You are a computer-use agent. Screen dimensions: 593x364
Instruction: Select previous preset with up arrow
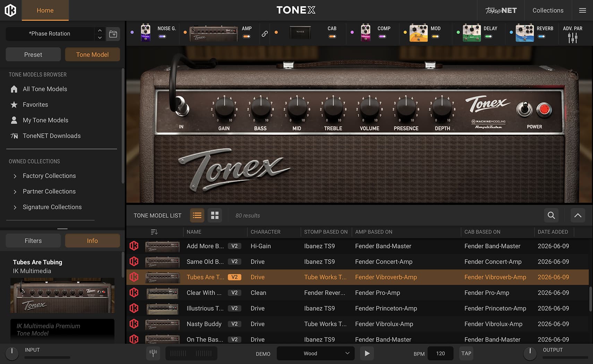100,31
